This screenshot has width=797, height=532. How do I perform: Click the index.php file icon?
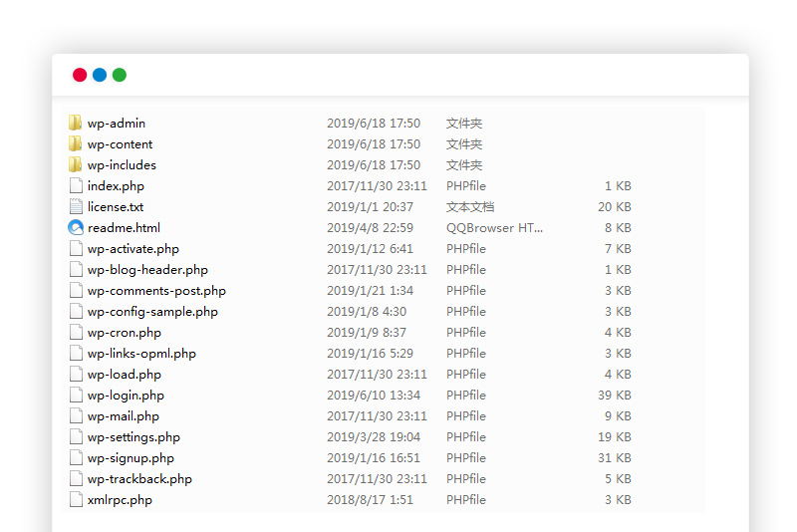pyautogui.click(x=76, y=186)
